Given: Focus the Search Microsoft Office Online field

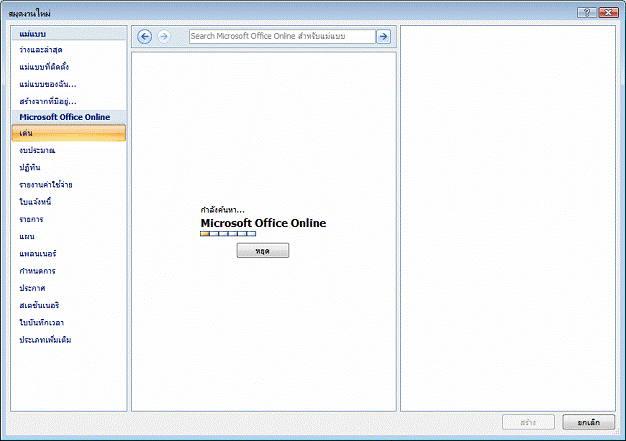Looking at the screenshot, I should pos(282,36).
